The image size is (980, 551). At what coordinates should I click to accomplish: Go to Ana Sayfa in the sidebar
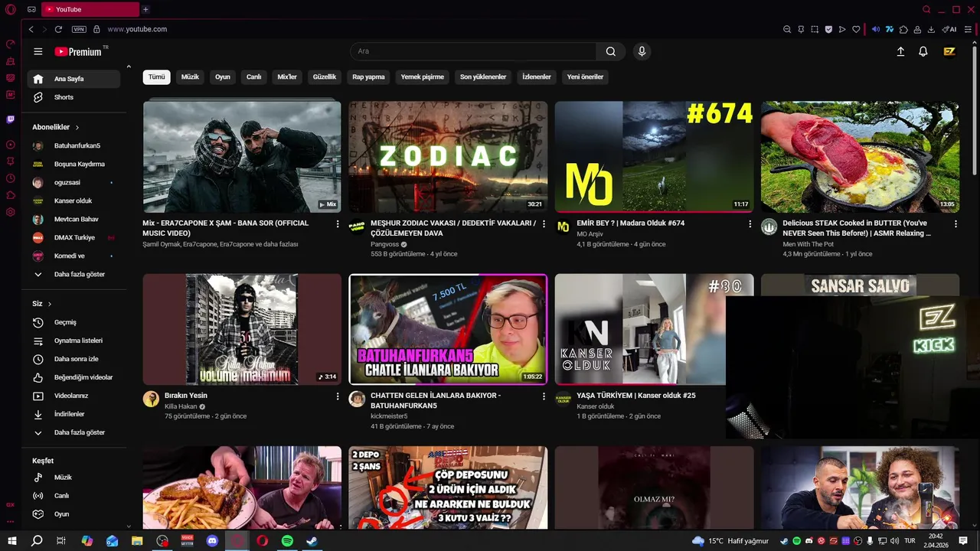click(x=73, y=79)
